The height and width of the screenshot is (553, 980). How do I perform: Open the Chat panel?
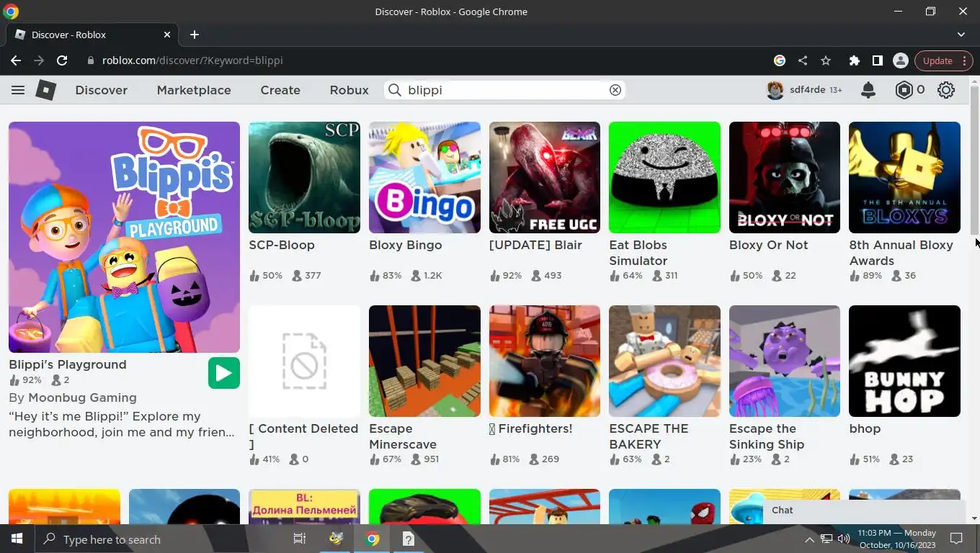(x=863, y=510)
